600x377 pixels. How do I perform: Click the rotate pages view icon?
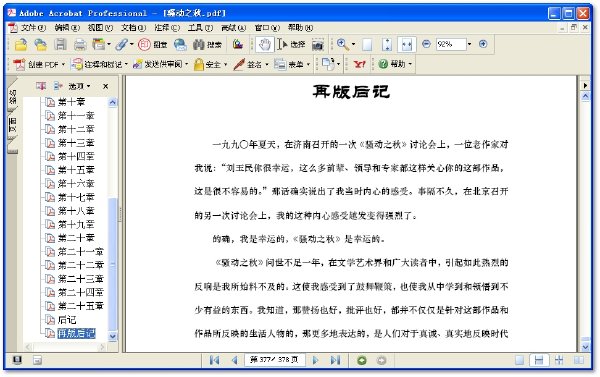click(x=328, y=64)
